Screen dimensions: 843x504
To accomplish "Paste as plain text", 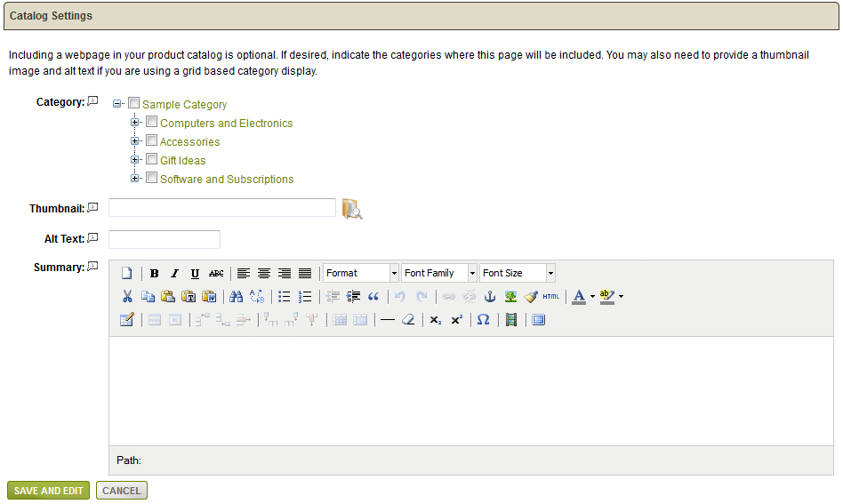I will coord(189,296).
